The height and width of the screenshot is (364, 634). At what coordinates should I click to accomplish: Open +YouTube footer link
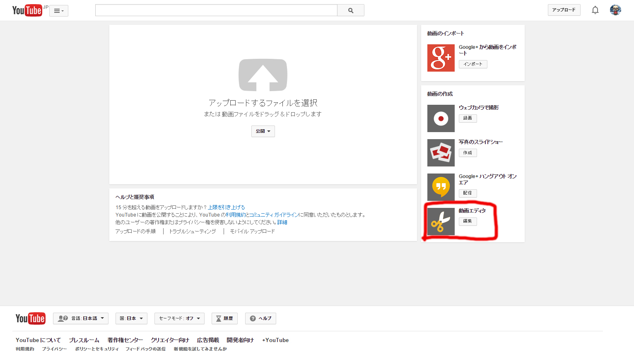click(275, 340)
